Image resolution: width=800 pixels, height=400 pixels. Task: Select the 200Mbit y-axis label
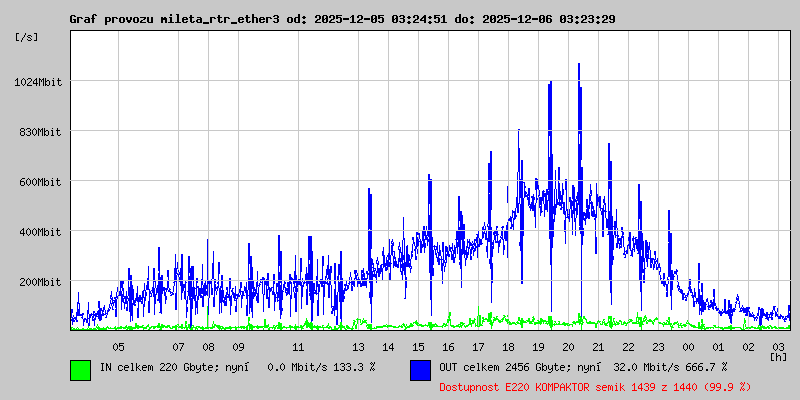point(41,282)
